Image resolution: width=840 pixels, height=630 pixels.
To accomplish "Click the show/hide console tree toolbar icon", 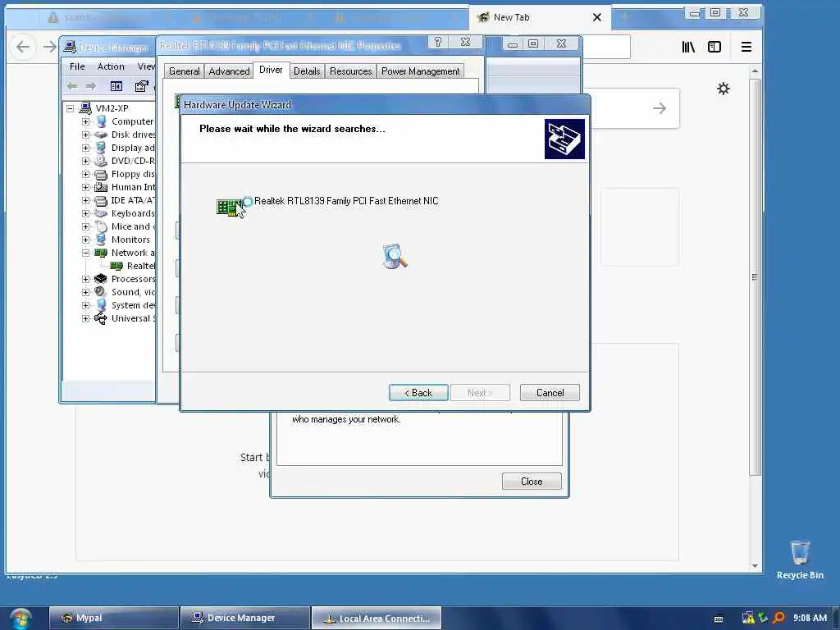I will pos(116,86).
